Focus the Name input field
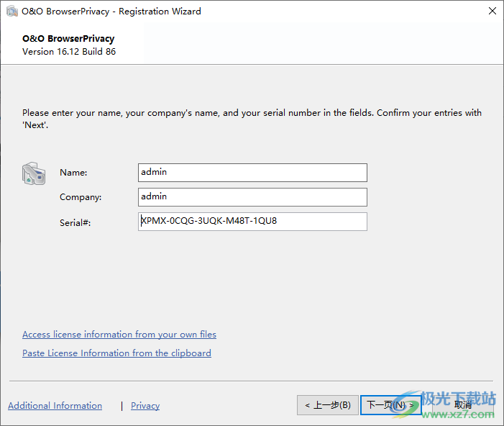Viewport: 504px width, 426px height. pos(252,173)
